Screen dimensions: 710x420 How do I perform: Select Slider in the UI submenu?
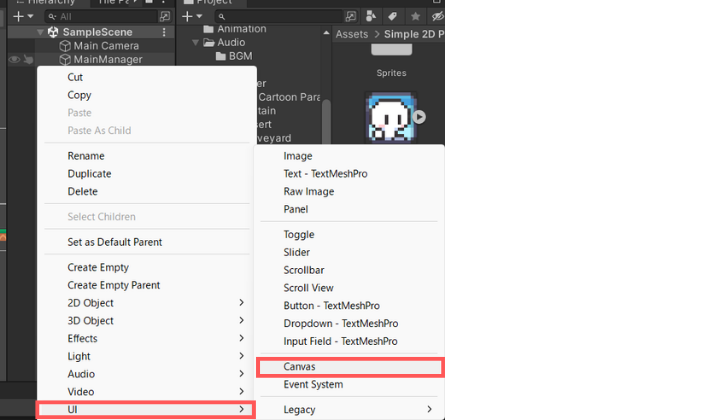coord(299,252)
